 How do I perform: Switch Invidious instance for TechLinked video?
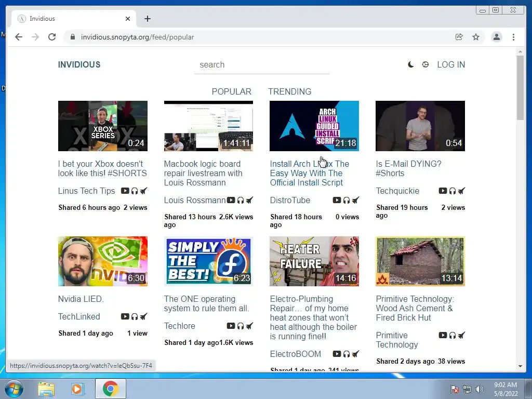coord(144,316)
